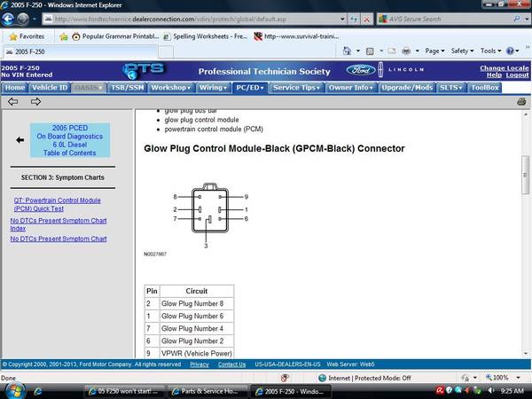Open the Upgrade/Mods tab
532x399 pixels.
pos(407,88)
